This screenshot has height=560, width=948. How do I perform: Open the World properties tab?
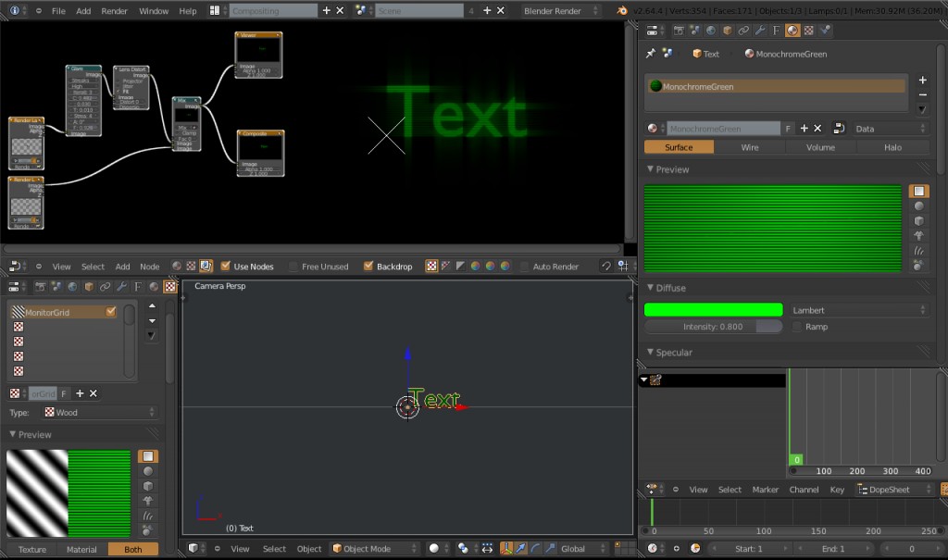pos(711,31)
